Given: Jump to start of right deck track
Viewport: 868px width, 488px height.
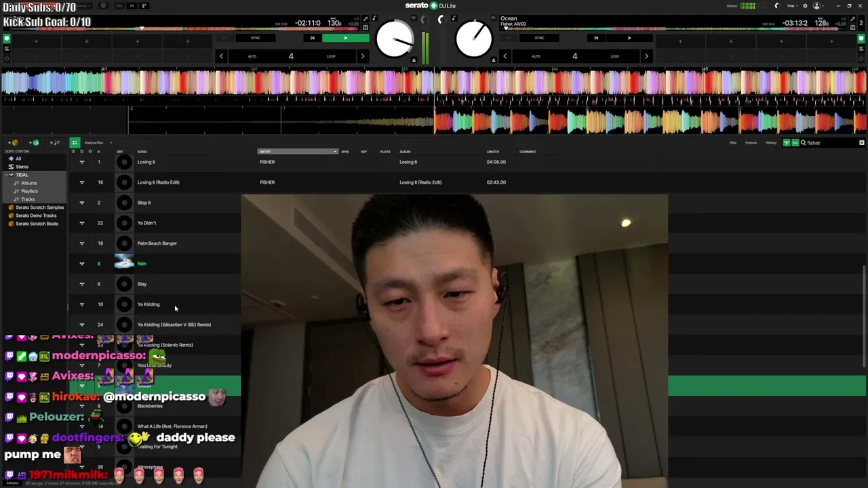Looking at the screenshot, I should pos(595,38).
